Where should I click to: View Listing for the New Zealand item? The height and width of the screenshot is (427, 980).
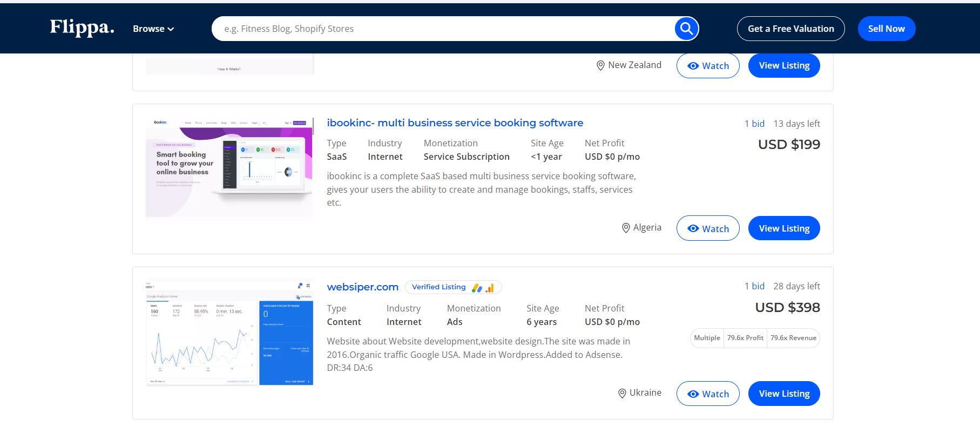[784, 66]
